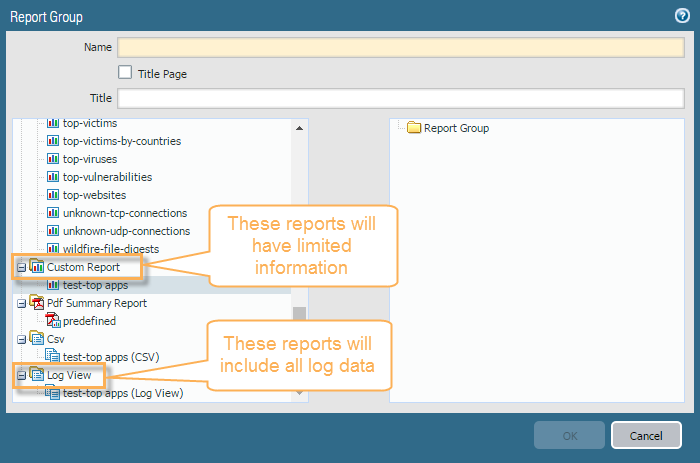Viewport: 700px width, 463px height.
Task: Select the 'wildfire-file-digests' report text
Action: [111, 249]
